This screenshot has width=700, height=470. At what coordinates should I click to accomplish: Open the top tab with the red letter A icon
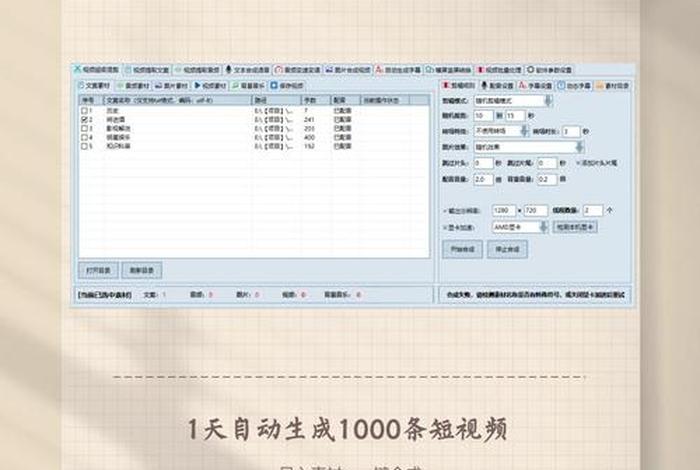[x=398, y=70]
